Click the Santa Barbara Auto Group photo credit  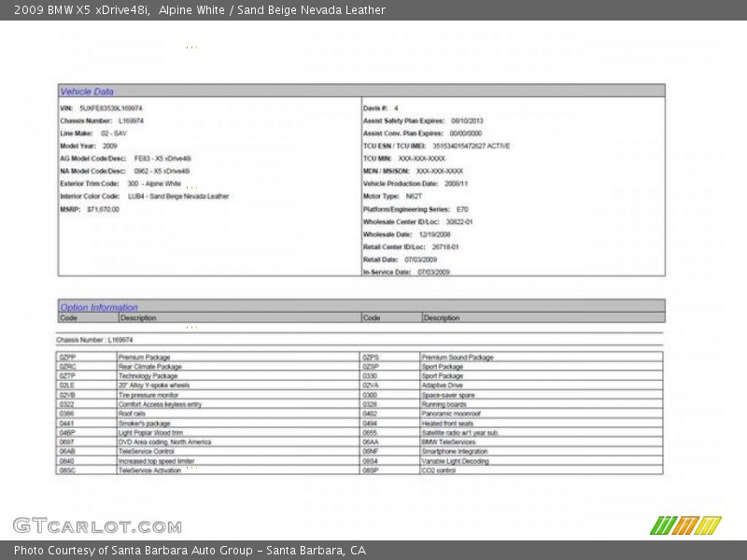click(x=190, y=551)
